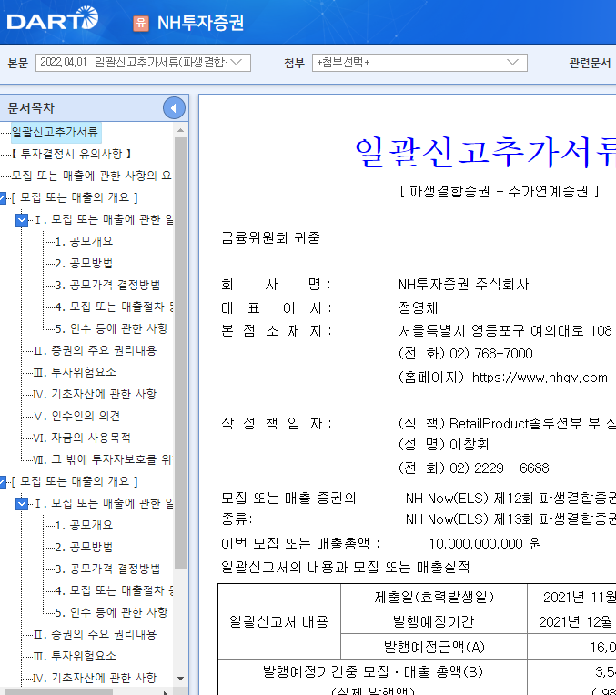Open second 4. 모집 또는 매출절차 entry
The height and width of the screenshot is (695, 616).
point(114,590)
